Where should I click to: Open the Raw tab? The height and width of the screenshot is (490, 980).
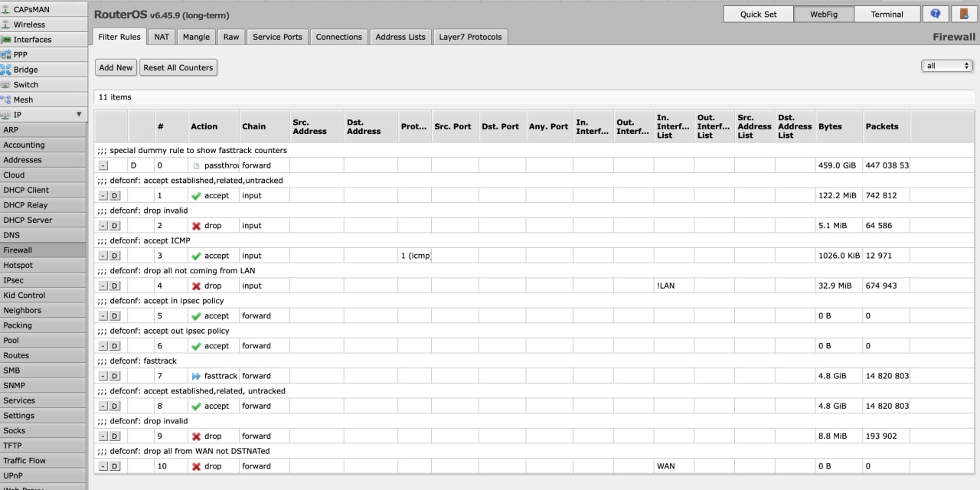pyautogui.click(x=231, y=37)
